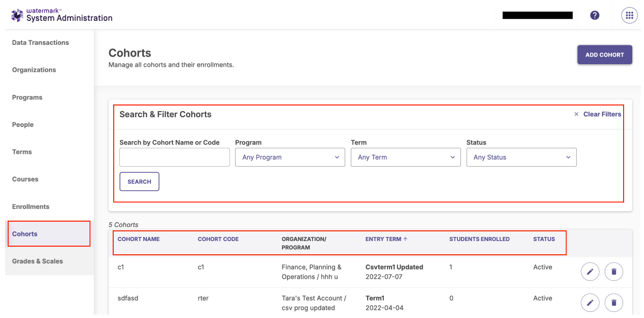Screen dimensions: 644x318
Task: Click the redacted user account area
Action: point(537,15)
